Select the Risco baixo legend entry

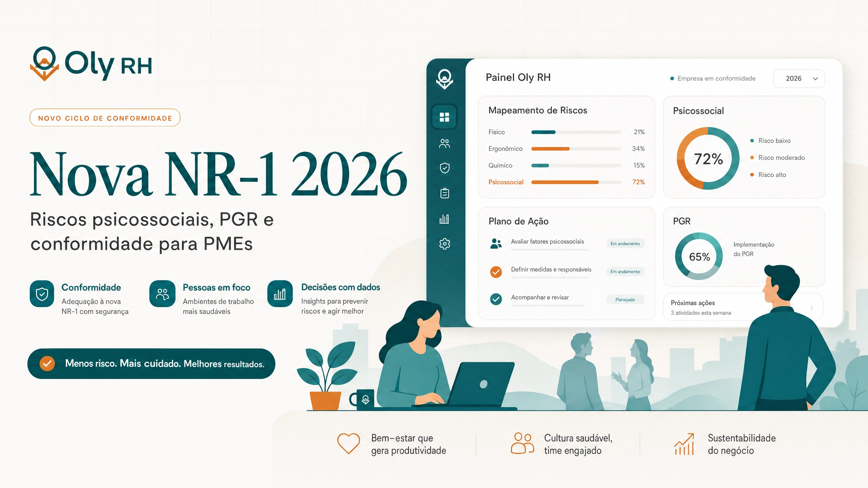[x=770, y=141]
